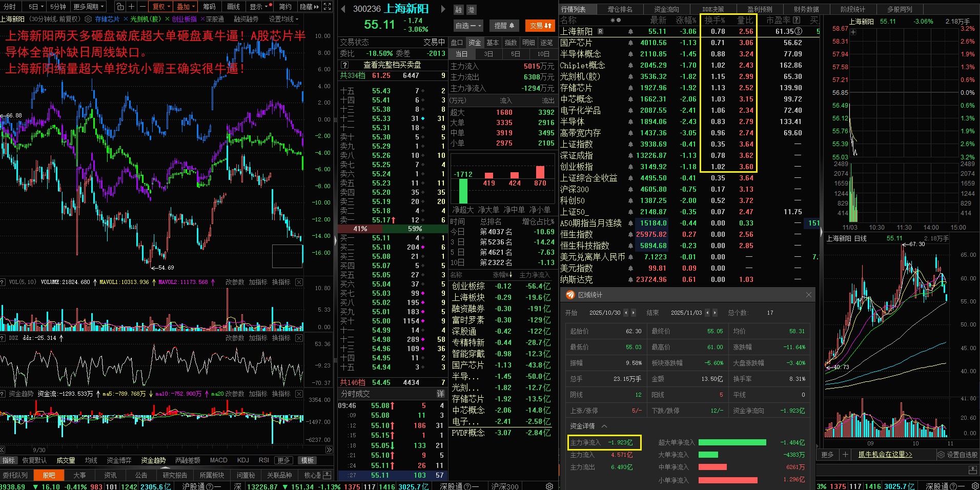Open the 复权 dropdown
The image size is (980, 490).
[x=161, y=7]
